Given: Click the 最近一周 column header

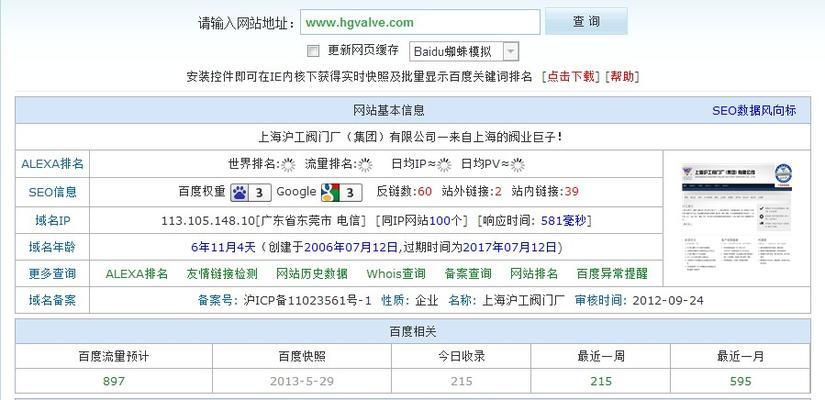Looking at the screenshot, I should [601, 356].
